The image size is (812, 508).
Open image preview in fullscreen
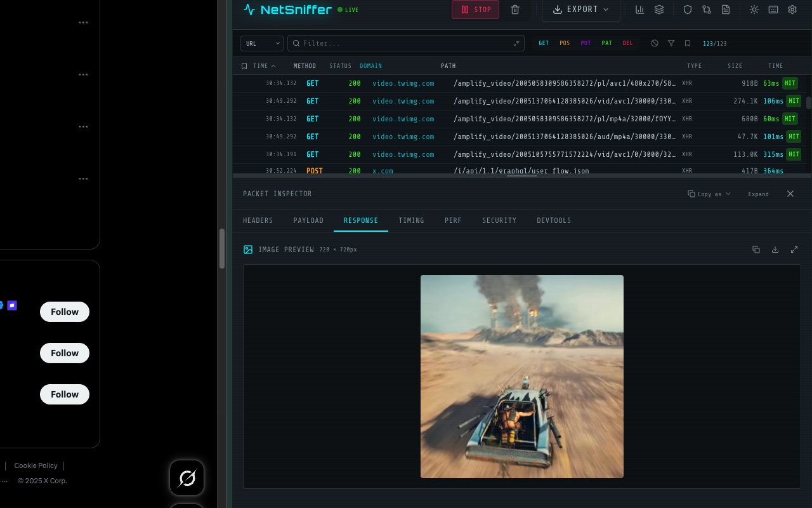tap(794, 250)
